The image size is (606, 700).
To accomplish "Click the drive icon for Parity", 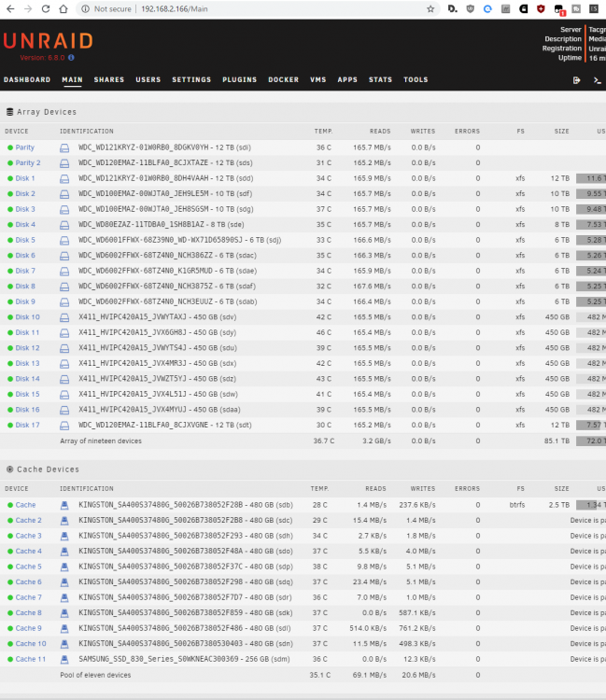I will (64, 147).
